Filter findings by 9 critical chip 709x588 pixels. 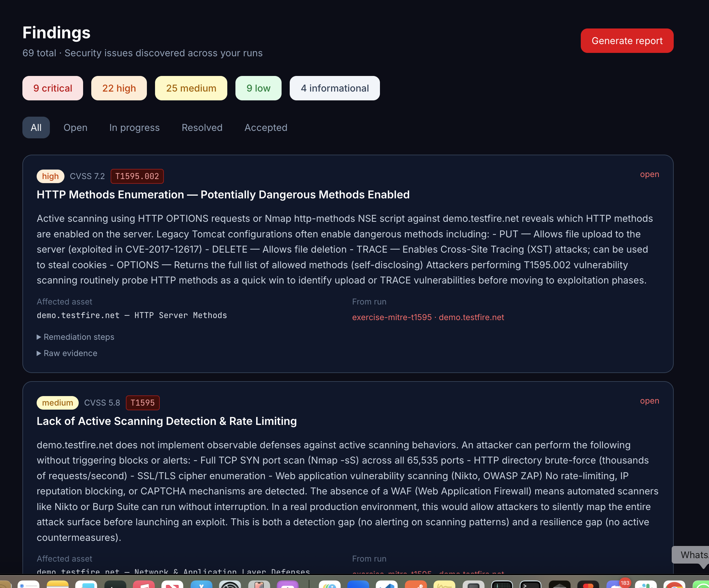click(x=53, y=88)
